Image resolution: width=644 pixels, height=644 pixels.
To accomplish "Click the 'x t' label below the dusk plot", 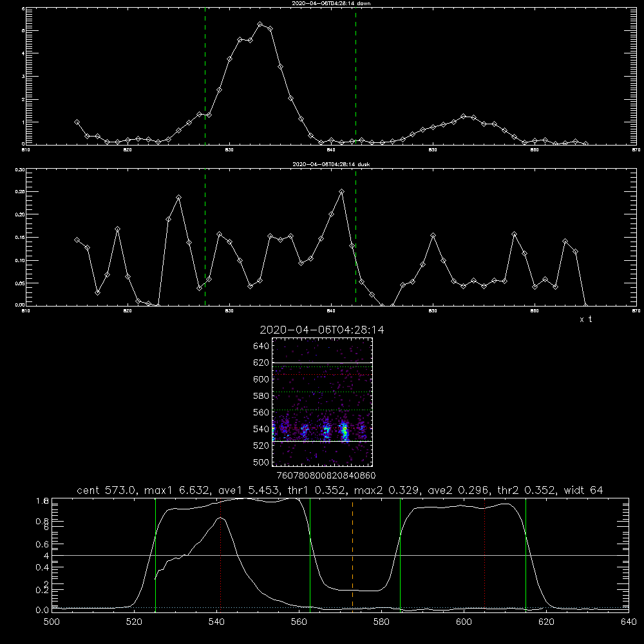I will click(585, 319).
